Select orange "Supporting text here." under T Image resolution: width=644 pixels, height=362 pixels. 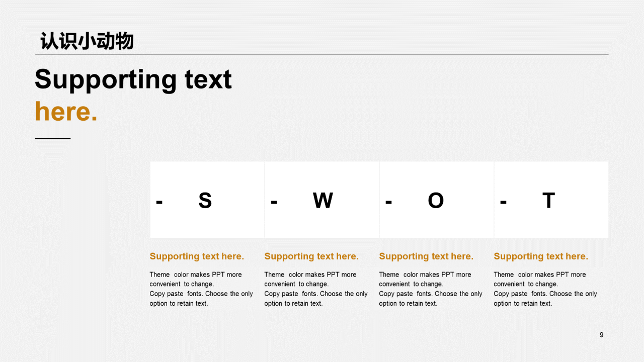pos(541,256)
